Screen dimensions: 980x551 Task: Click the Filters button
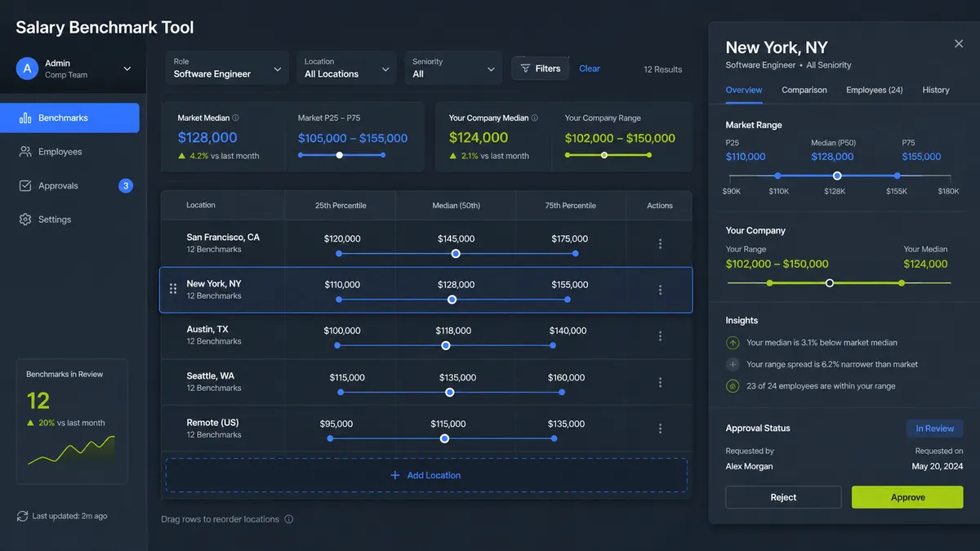point(541,69)
